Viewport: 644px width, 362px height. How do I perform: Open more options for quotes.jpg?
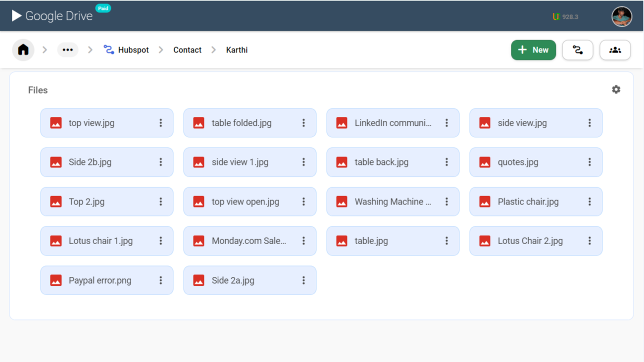(x=590, y=162)
